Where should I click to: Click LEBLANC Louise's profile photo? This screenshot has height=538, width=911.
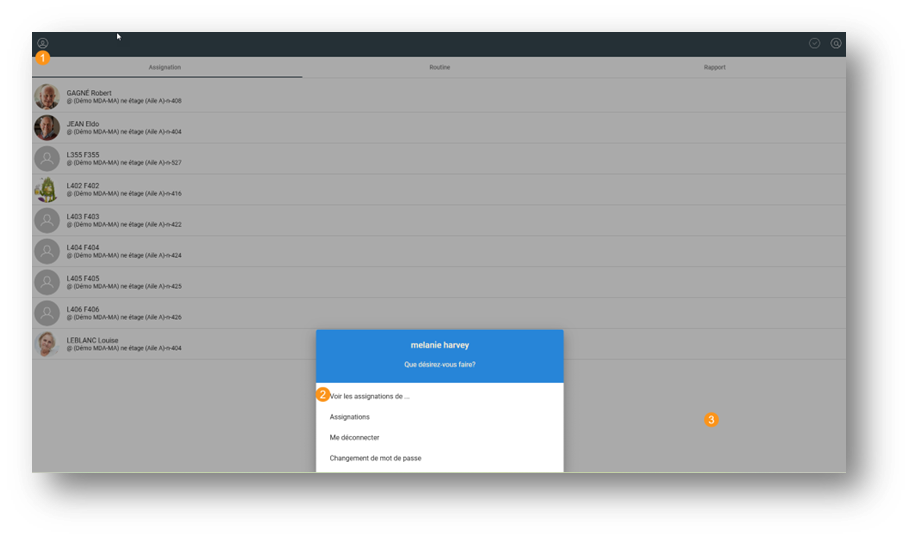coord(47,345)
